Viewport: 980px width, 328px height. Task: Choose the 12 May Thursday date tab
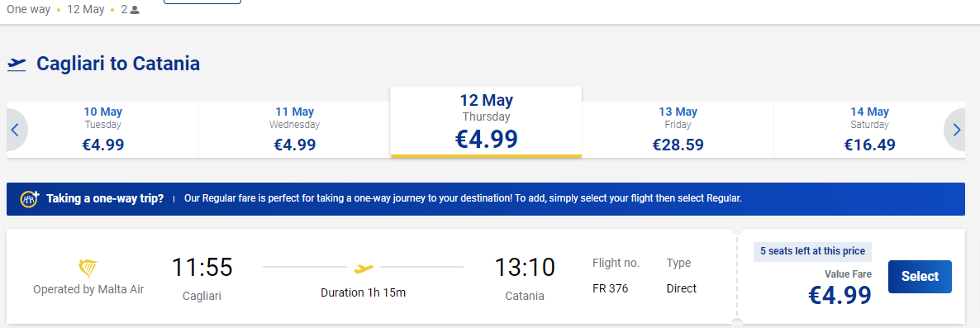(486, 121)
